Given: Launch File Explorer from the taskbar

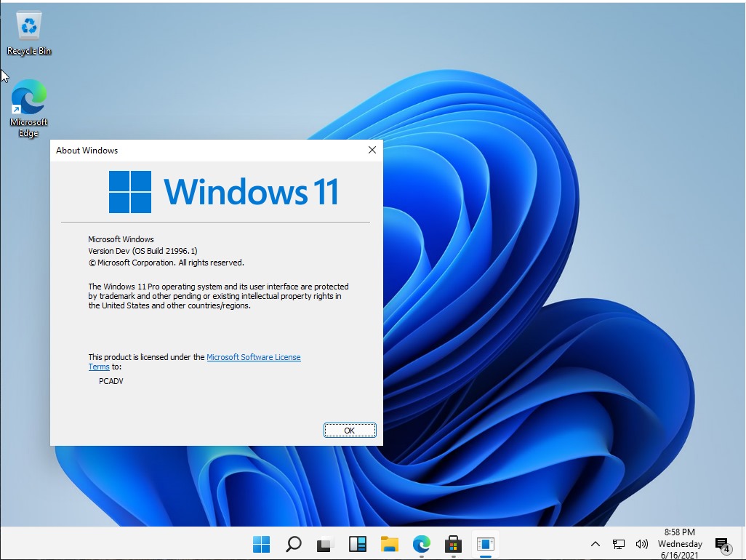Looking at the screenshot, I should [389, 543].
